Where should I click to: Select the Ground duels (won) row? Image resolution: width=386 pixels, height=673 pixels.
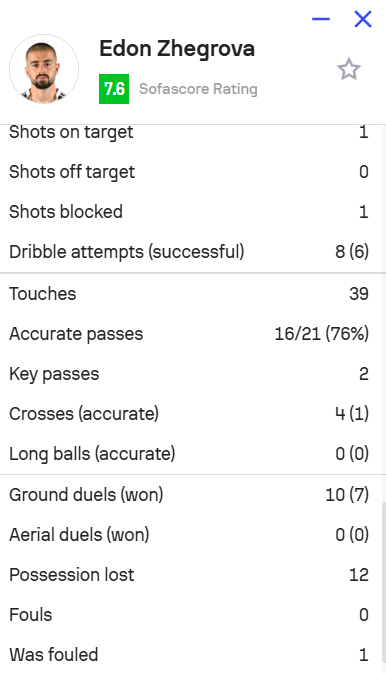[x=189, y=495]
